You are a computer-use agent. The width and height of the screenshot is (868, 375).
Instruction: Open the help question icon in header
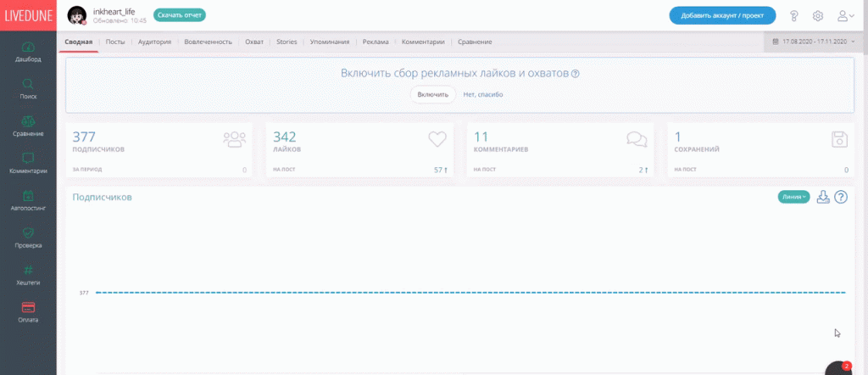click(794, 15)
